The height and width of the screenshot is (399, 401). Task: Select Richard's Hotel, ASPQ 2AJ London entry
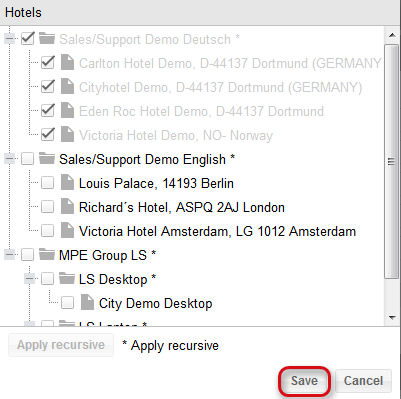coord(182,207)
